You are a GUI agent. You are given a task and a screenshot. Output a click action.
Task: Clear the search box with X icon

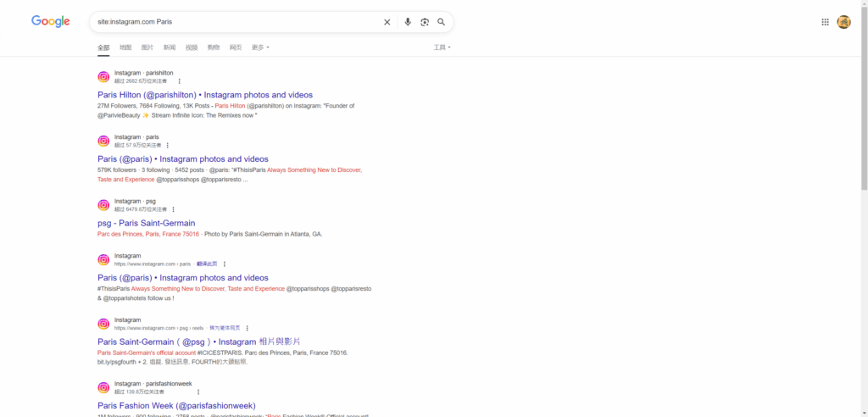pyautogui.click(x=387, y=22)
